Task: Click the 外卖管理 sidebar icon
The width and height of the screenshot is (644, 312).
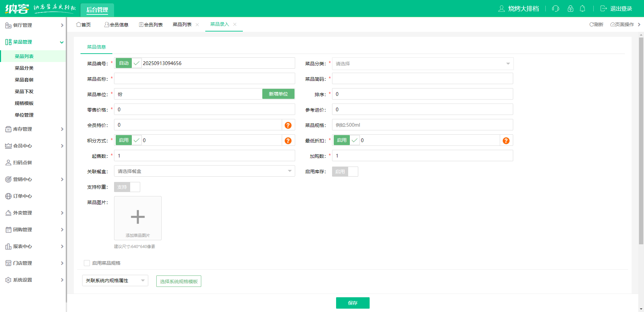Action: (x=8, y=213)
